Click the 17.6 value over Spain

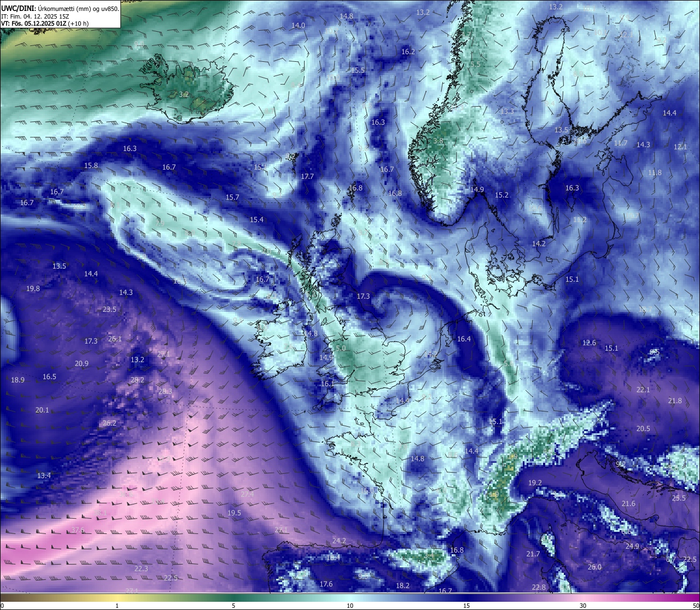click(x=326, y=584)
